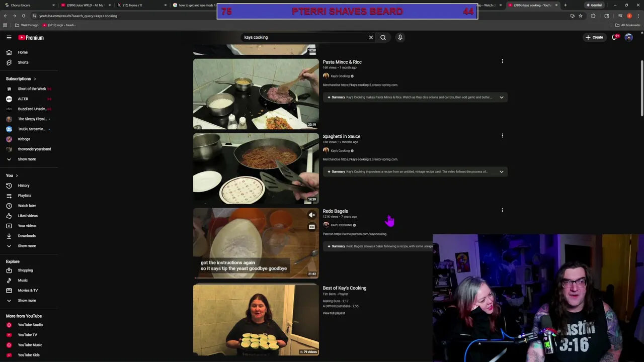Go back in browser history
This screenshot has height=362, width=644.
coord(5,16)
